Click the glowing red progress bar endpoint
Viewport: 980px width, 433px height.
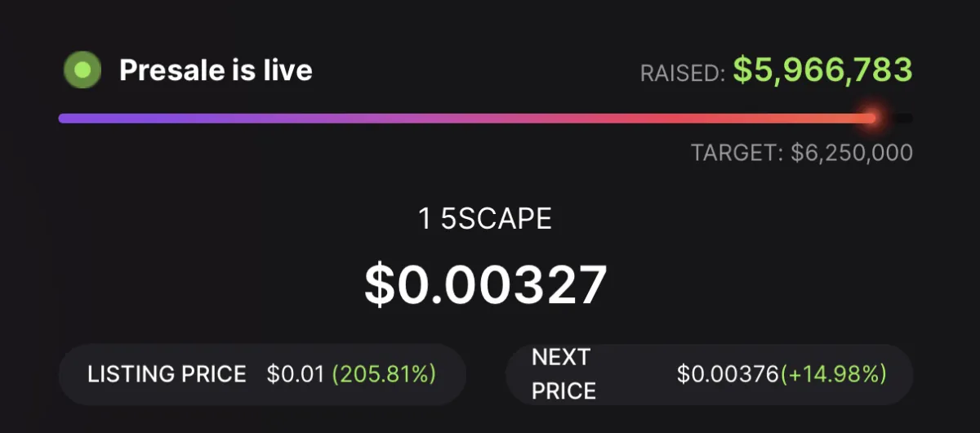[871, 118]
